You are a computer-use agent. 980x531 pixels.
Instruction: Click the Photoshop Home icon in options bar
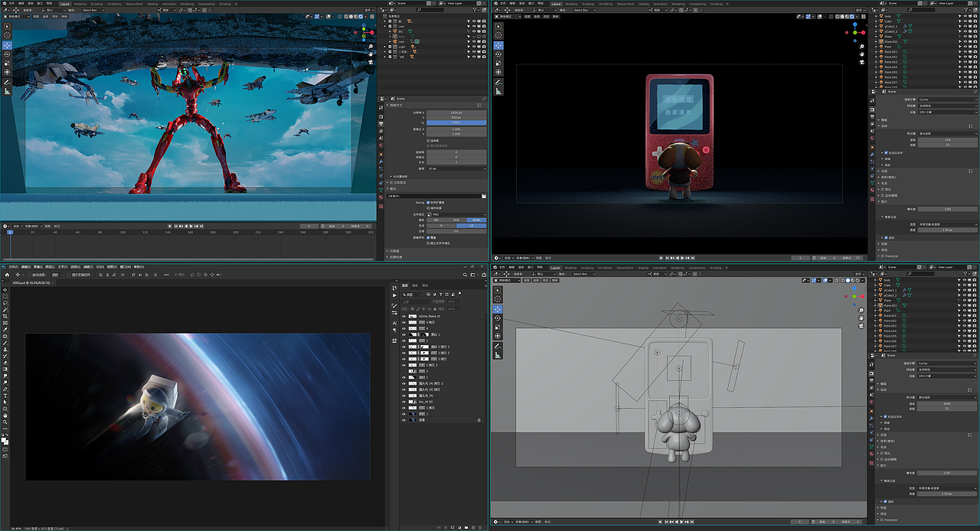[7, 275]
